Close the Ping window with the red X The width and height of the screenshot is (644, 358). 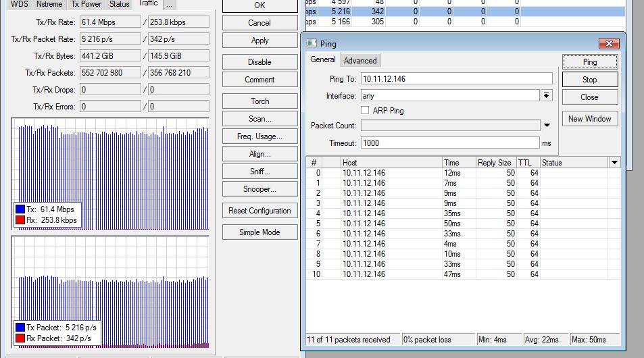pos(608,43)
